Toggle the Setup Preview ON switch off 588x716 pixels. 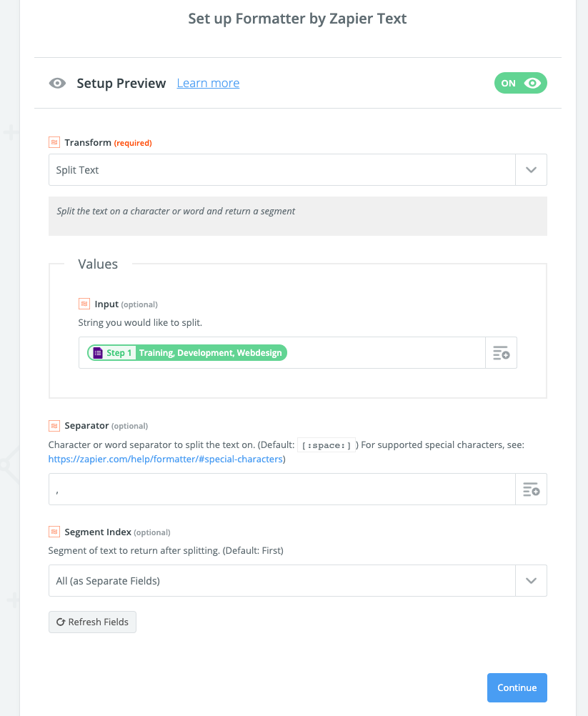(520, 83)
